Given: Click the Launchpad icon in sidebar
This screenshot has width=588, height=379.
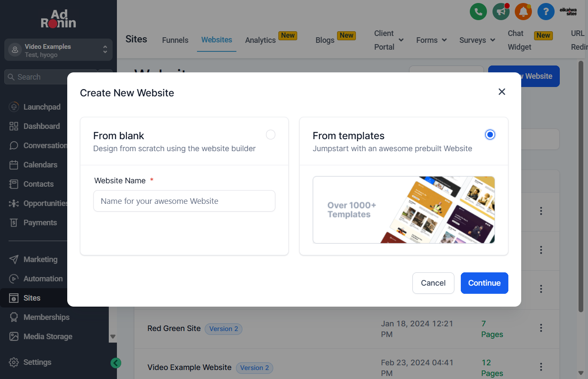Looking at the screenshot, I should click(14, 107).
